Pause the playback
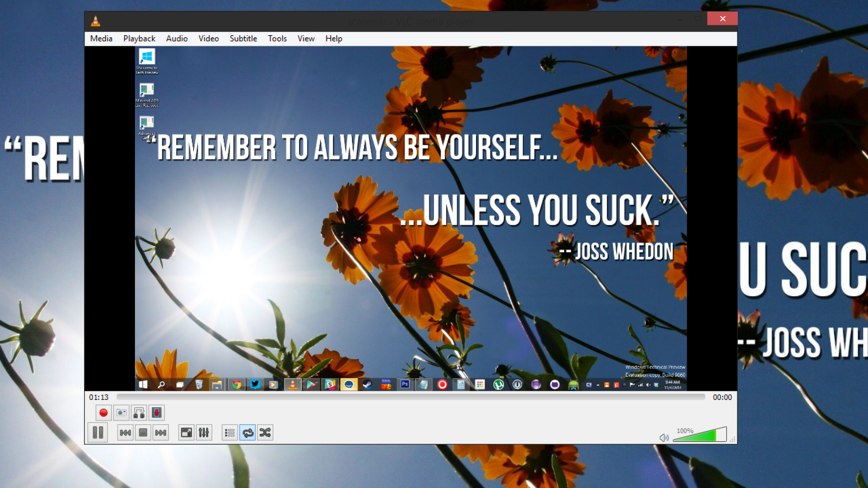This screenshot has height=488, width=868. tap(98, 432)
